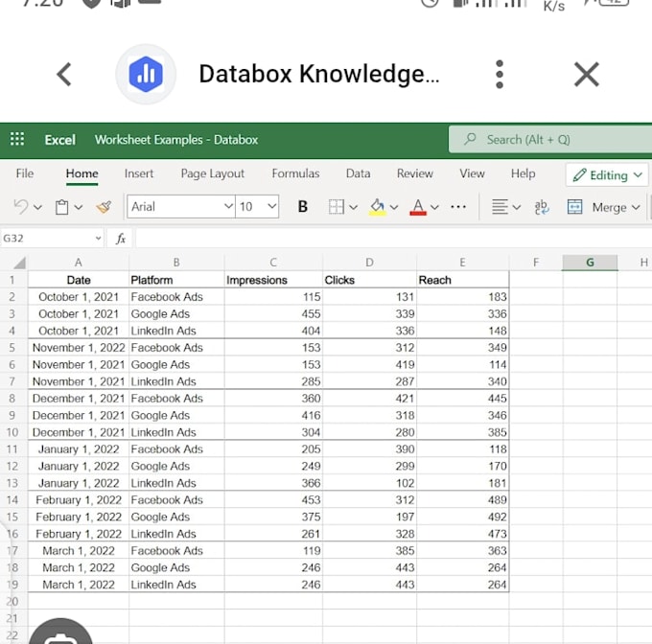Select Impressions value 455

(x=273, y=313)
